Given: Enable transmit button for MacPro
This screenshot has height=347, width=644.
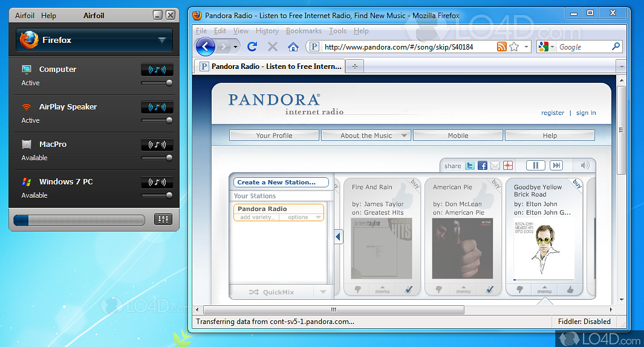Looking at the screenshot, I should click(157, 144).
